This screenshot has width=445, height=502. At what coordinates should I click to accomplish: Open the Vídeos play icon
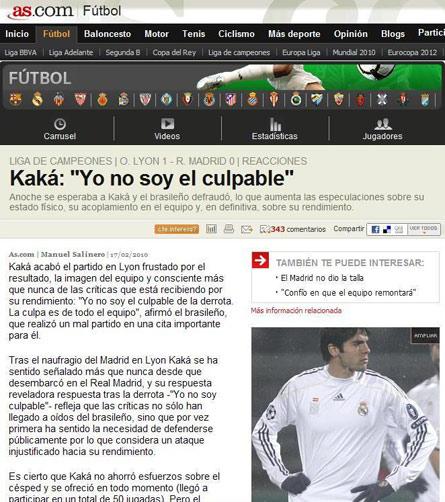click(x=167, y=124)
